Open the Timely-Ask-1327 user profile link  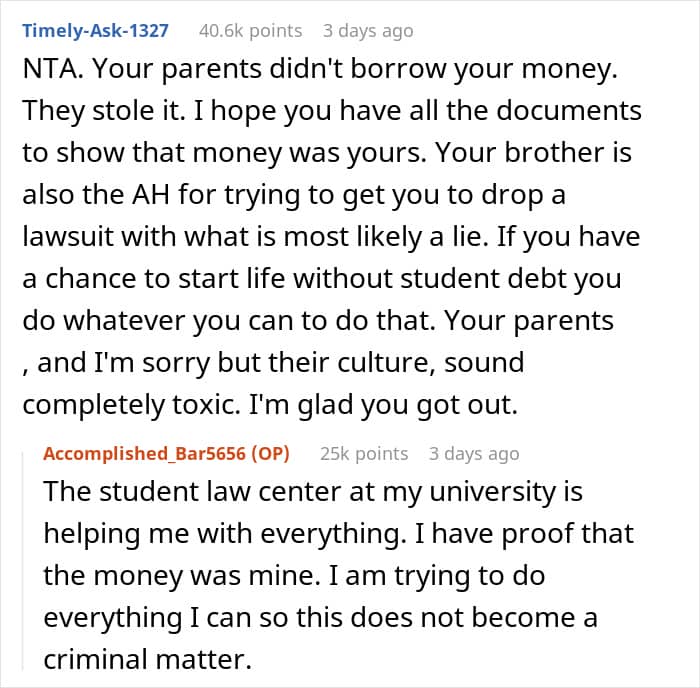tap(95, 31)
